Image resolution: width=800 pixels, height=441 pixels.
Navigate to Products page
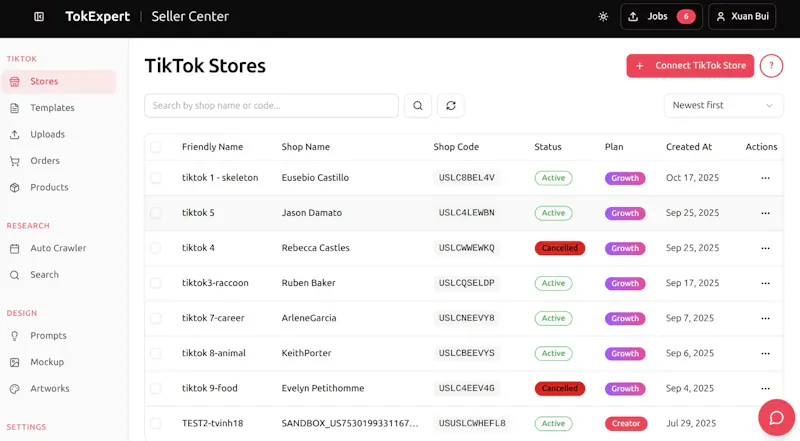click(x=59, y=187)
